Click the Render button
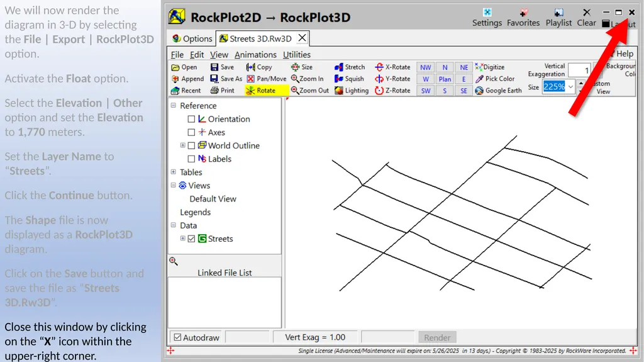644x362 pixels. coord(437,337)
